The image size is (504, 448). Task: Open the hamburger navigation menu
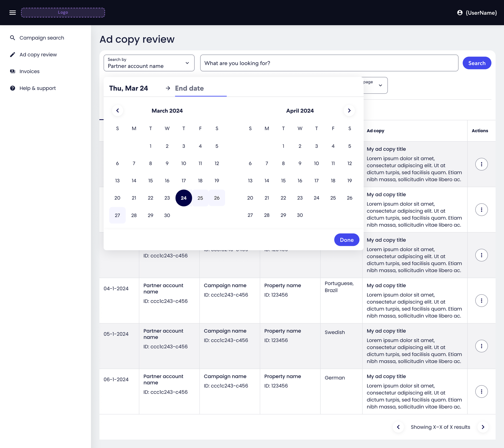pyautogui.click(x=12, y=12)
